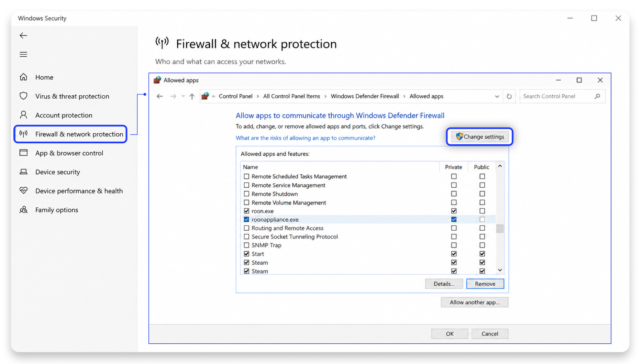Expand the address bar history dropdown
Image resolution: width=642 pixels, height=364 pixels.
(497, 97)
